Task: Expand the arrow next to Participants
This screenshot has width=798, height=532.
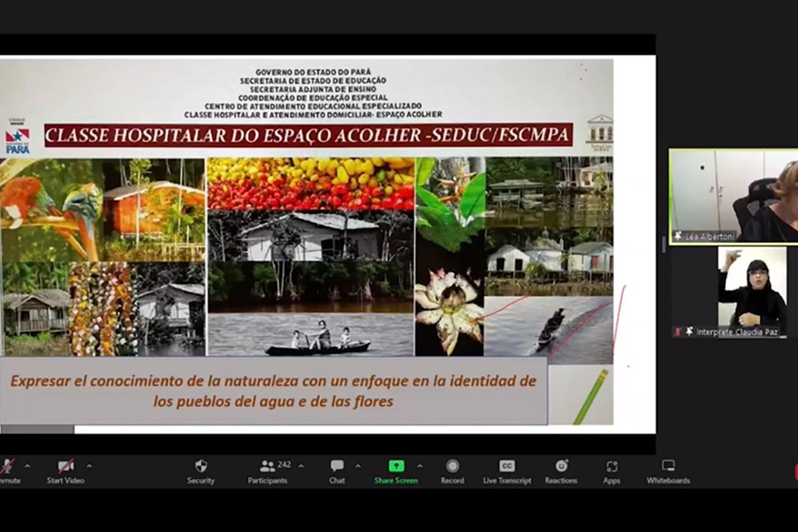Action: pyautogui.click(x=301, y=466)
